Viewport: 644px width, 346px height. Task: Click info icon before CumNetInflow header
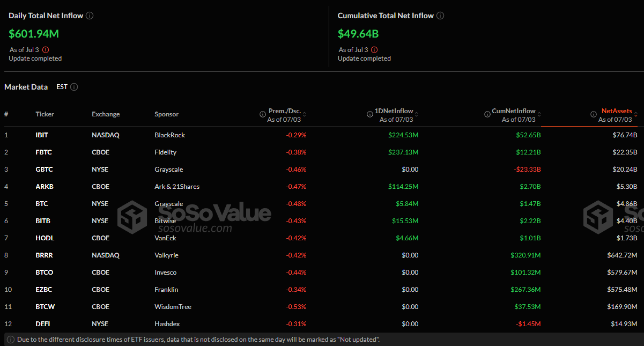(486, 114)
